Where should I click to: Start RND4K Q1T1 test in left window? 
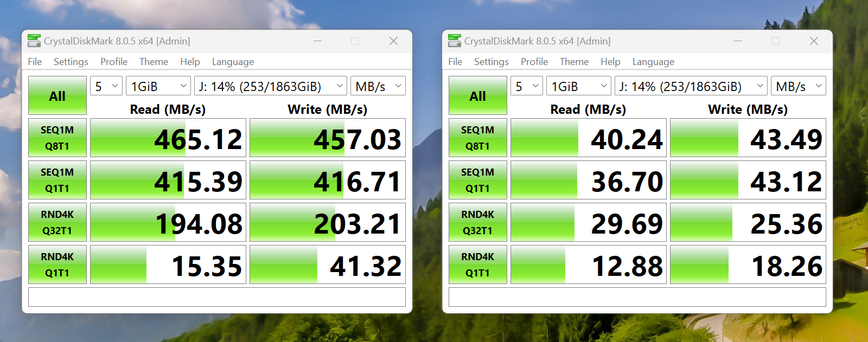pyautogui.click(x=58, y=264)
